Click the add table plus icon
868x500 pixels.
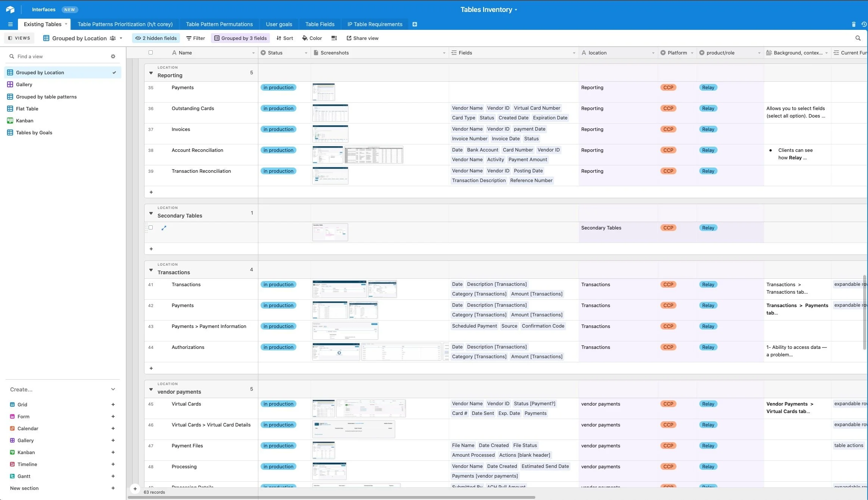coord(414,24)
